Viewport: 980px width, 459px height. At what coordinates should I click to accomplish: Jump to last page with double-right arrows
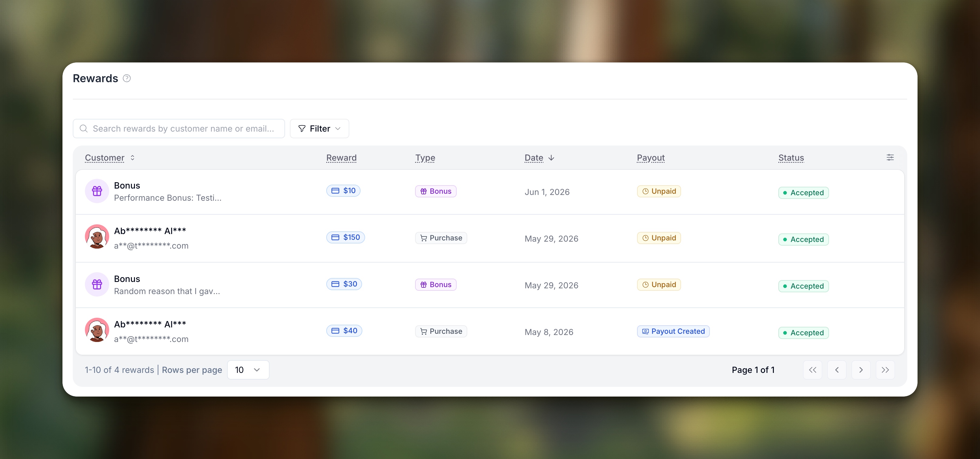[x=885, y=370]
